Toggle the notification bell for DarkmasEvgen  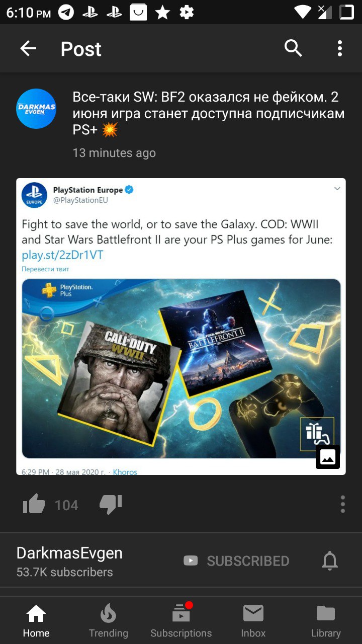(330, 561)
